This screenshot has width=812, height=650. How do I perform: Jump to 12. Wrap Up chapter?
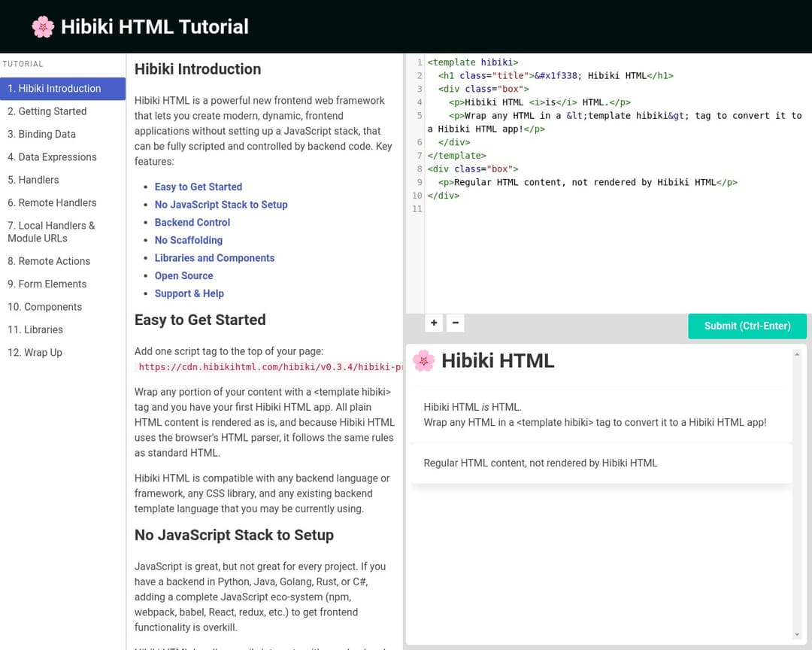(62, 353)
